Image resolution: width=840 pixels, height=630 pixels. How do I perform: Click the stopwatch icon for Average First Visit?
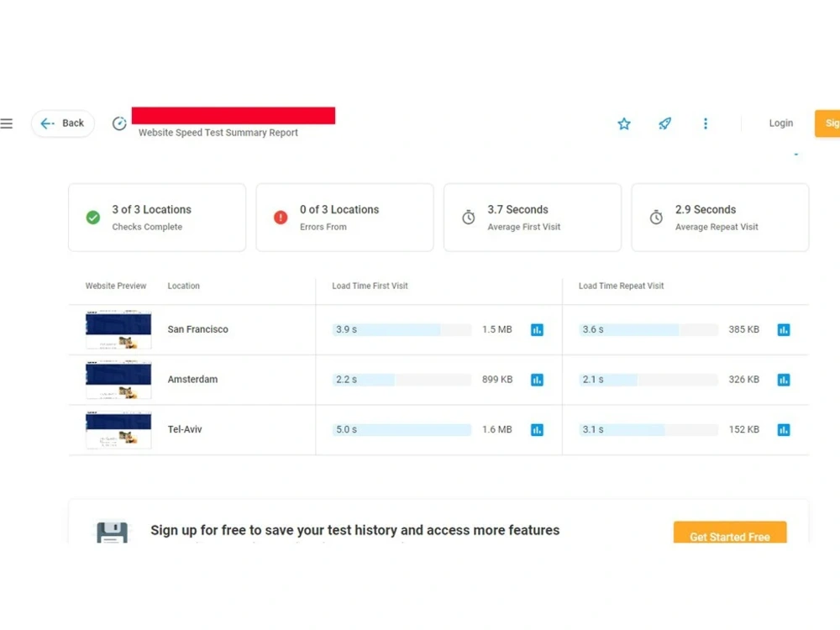pos(469,218)
